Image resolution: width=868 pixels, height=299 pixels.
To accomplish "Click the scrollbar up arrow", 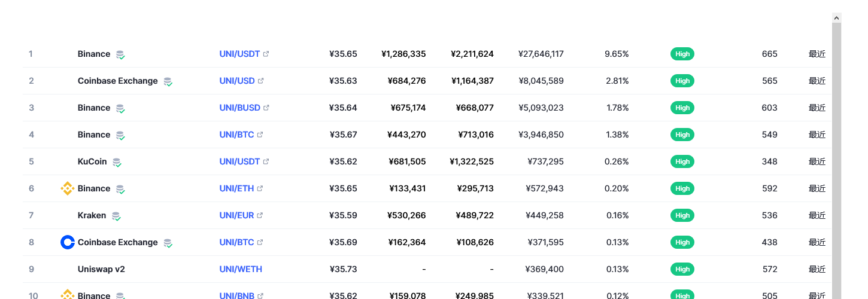I will click(837, 18).
